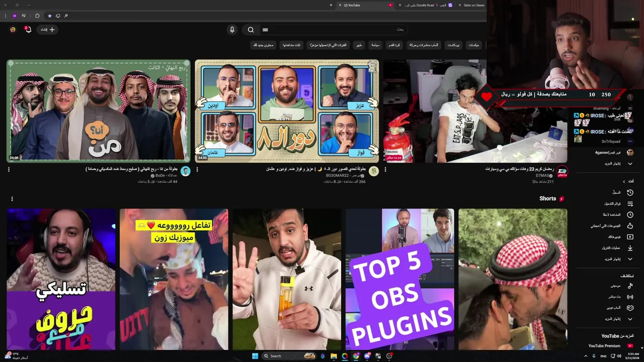Show hidden system tray icons
The width and height of the screenshot is (644, 362).
(586, 356)
